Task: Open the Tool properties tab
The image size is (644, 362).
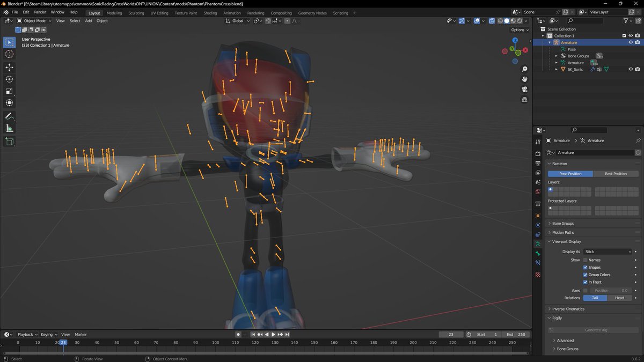Action: pos(538,142)
